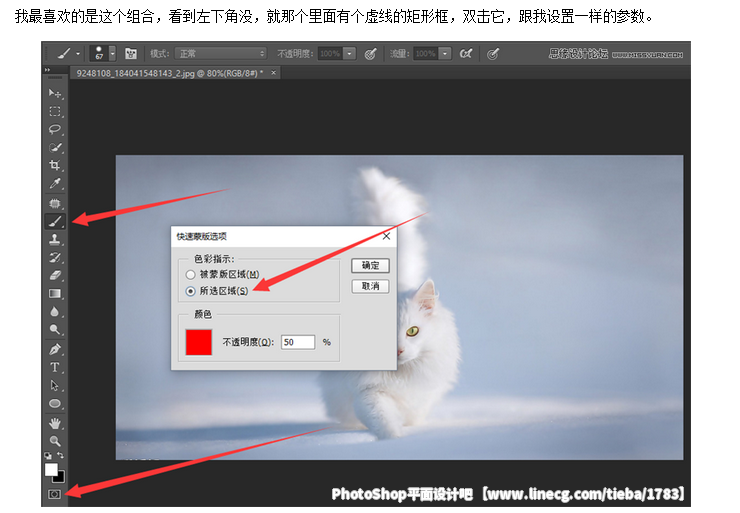Click the options bar opacity 100% field

(330, 54)
